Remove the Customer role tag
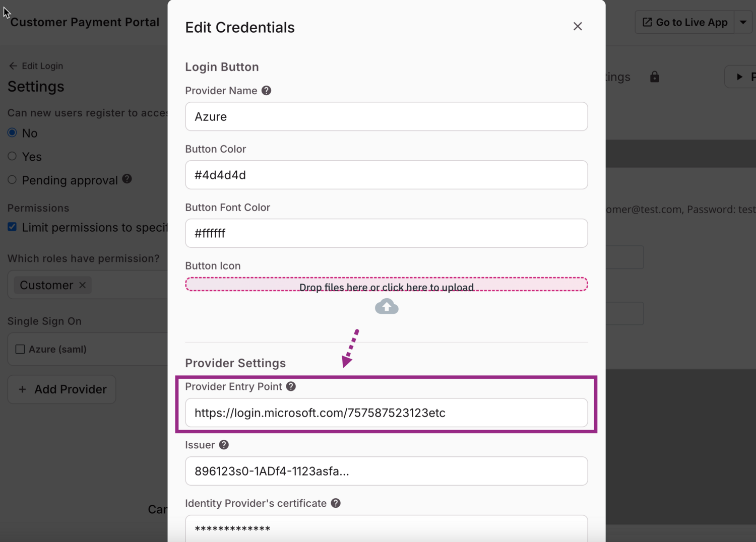Image resolution: width=756 pixels, height=542 pixels. (83, 285)
